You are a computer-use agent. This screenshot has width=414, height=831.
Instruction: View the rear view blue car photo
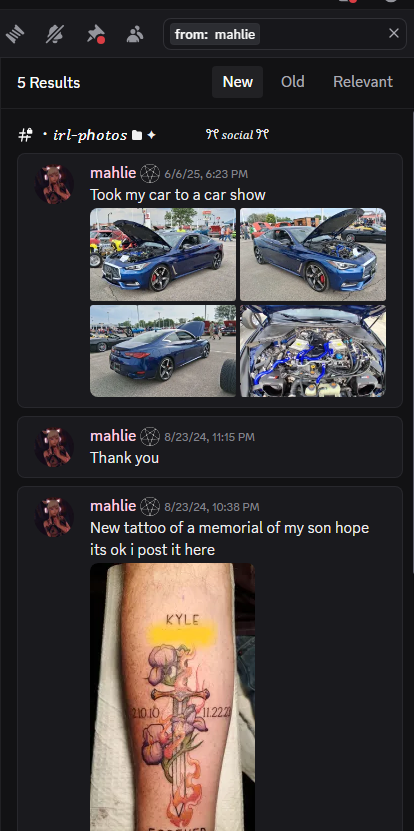coord(163,351)
